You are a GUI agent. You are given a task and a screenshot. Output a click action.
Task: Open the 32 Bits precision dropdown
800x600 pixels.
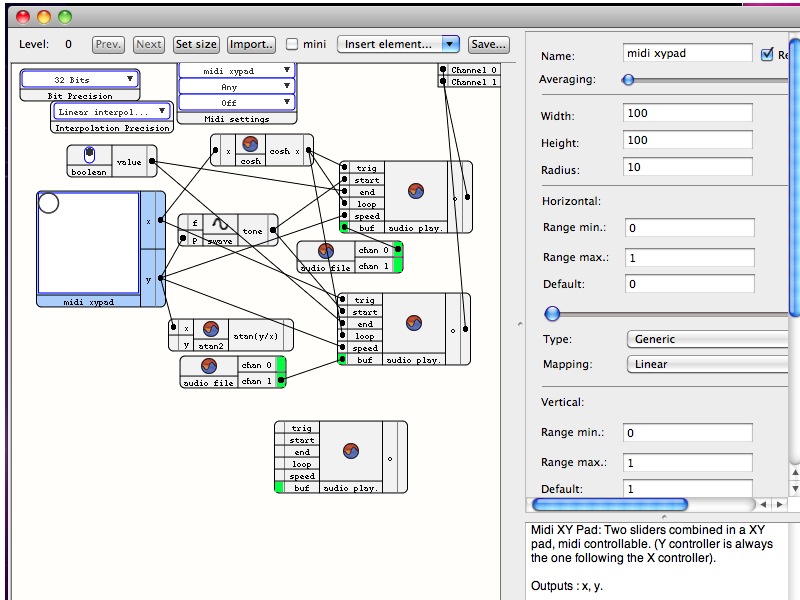tap(80, 79)
